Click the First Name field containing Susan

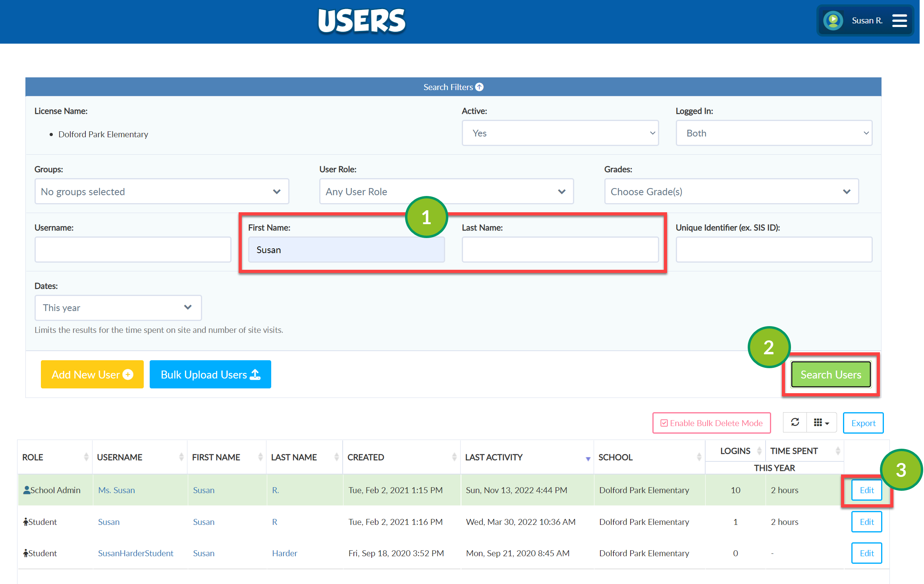[x=346, y=250]
